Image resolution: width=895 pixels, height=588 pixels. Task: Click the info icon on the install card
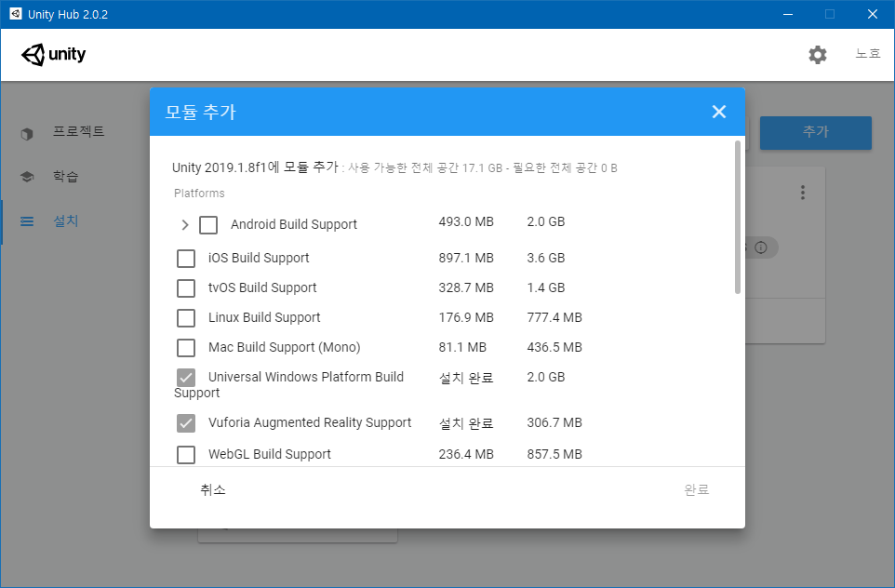click(x=760, y=247)
